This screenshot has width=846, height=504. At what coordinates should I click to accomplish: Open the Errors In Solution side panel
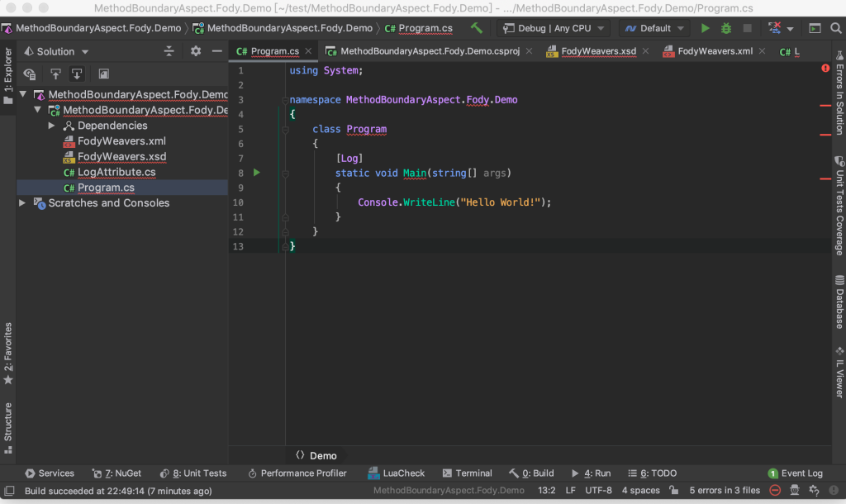tap(839, 93)
